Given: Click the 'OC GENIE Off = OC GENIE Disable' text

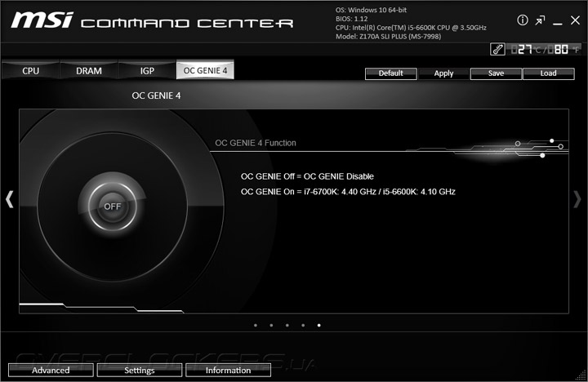Looking at the screenshot, I should point(307,176).
